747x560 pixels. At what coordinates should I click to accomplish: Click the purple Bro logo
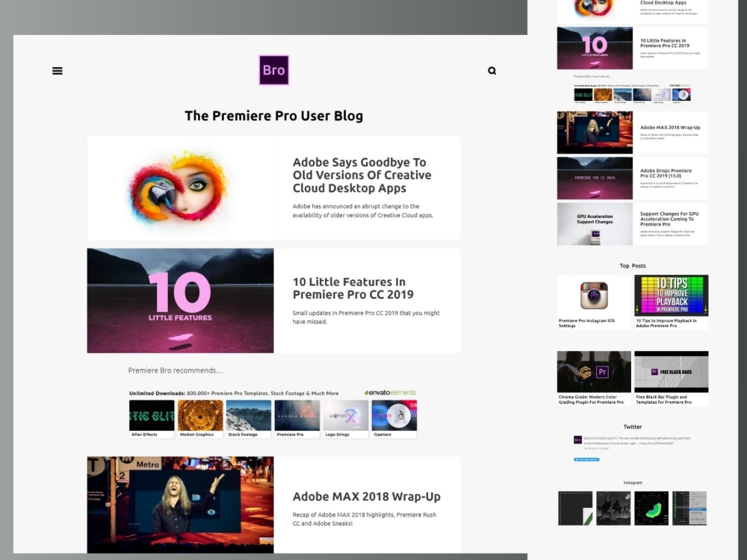273,69
